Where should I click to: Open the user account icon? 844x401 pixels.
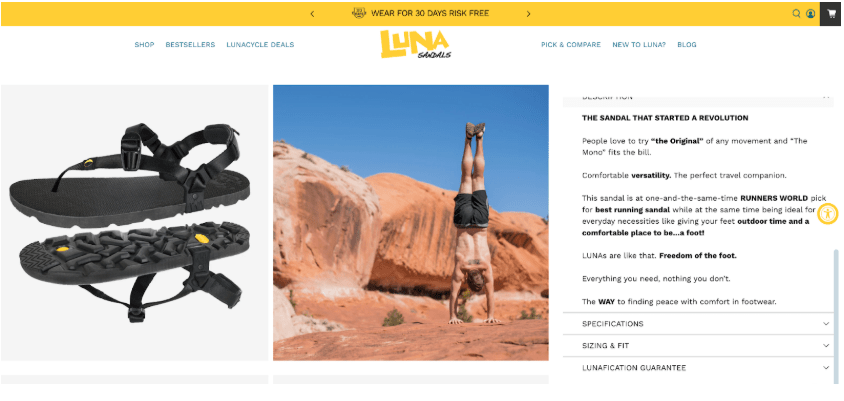pyautogui.click(x=810, y=14)
